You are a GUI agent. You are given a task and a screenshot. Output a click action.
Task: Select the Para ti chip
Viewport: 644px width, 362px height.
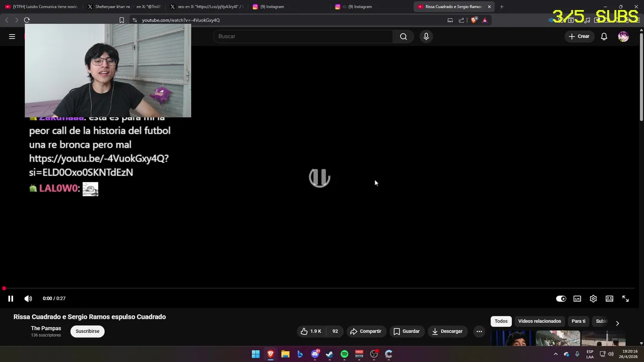tap(579, 321)
